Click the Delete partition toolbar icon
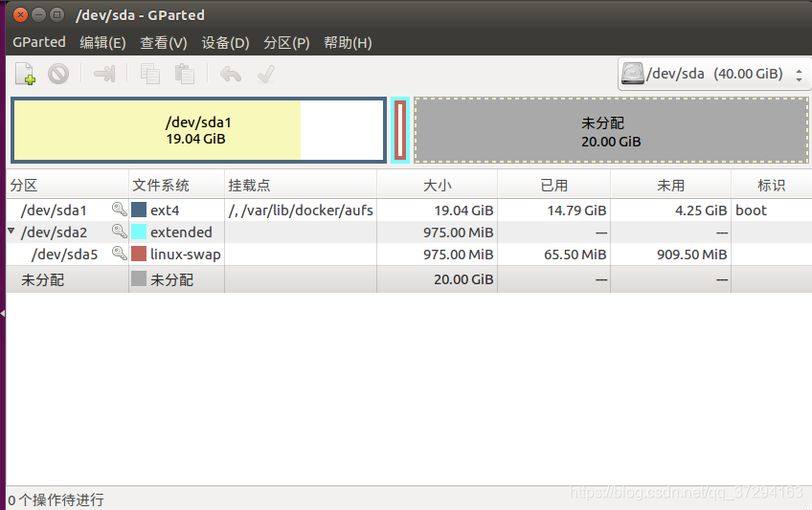The width and height of the screenshot is (812, 510). [x=58, y=74]
